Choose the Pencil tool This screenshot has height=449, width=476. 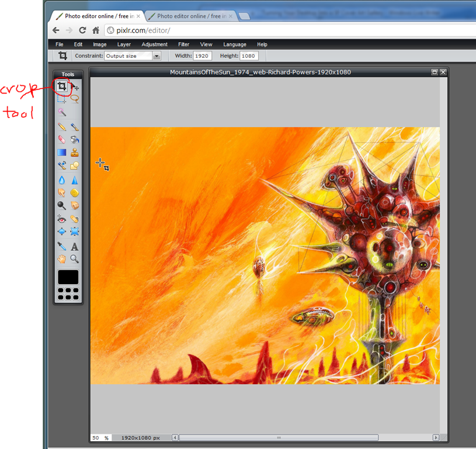pyautogui.click(x=61, y=126)
